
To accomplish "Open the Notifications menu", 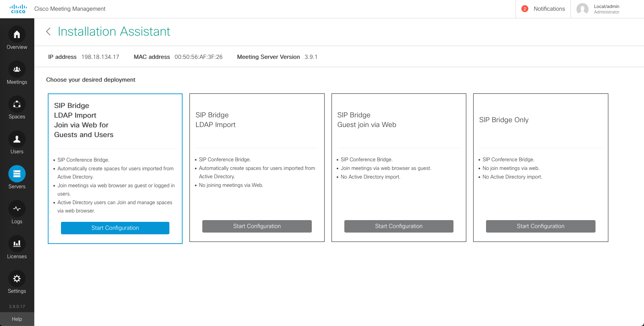I will click(x=549, y=9).
